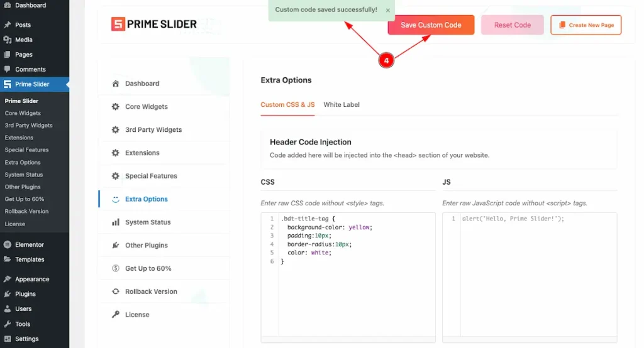
Task: Click the Prime Slider logo icon
Action: point(118,24)
